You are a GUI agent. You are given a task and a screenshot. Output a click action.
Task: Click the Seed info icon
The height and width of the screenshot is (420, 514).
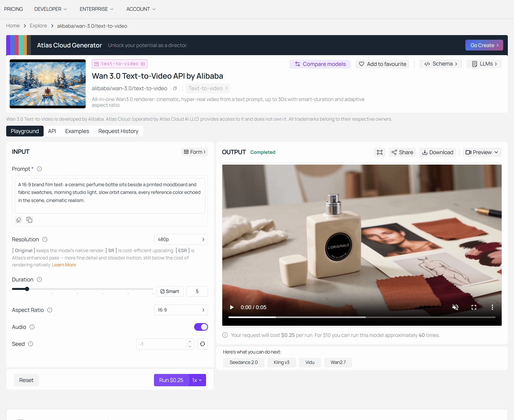coord(30,344)
